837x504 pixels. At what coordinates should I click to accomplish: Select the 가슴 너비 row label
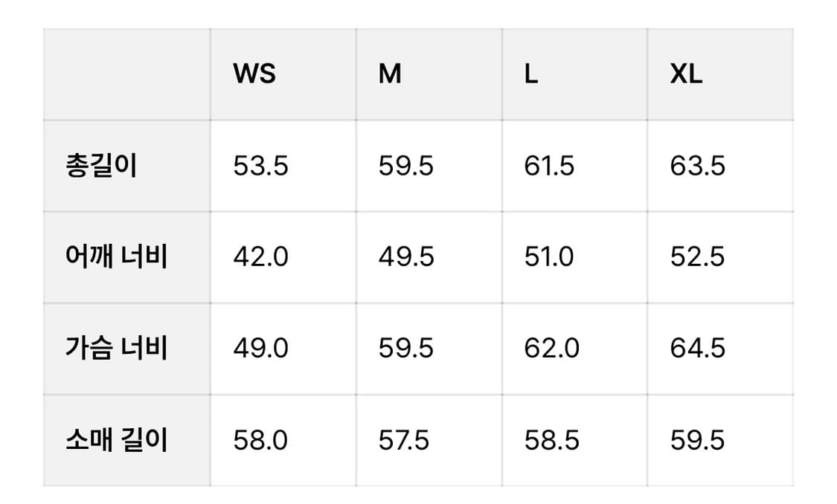pos(116,348)
